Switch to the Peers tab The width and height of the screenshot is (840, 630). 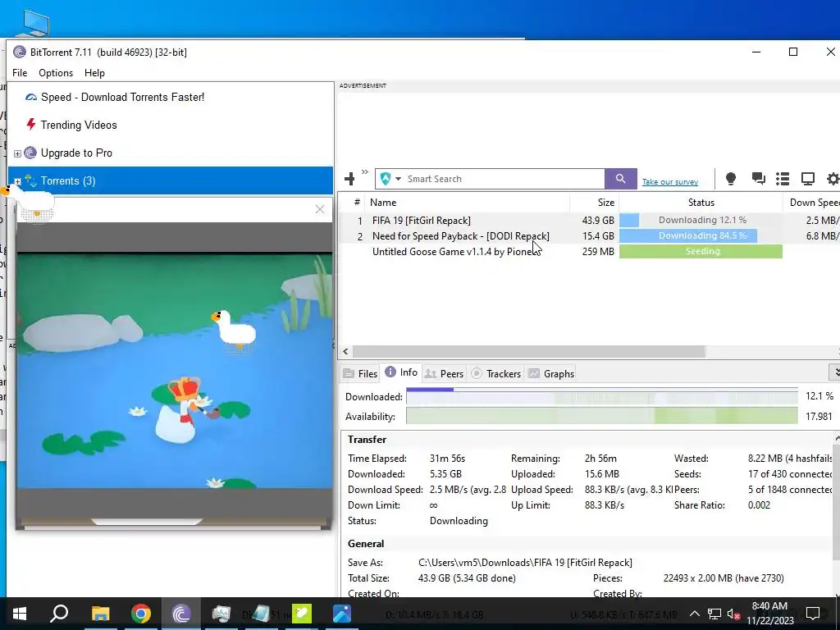point(444,373)
